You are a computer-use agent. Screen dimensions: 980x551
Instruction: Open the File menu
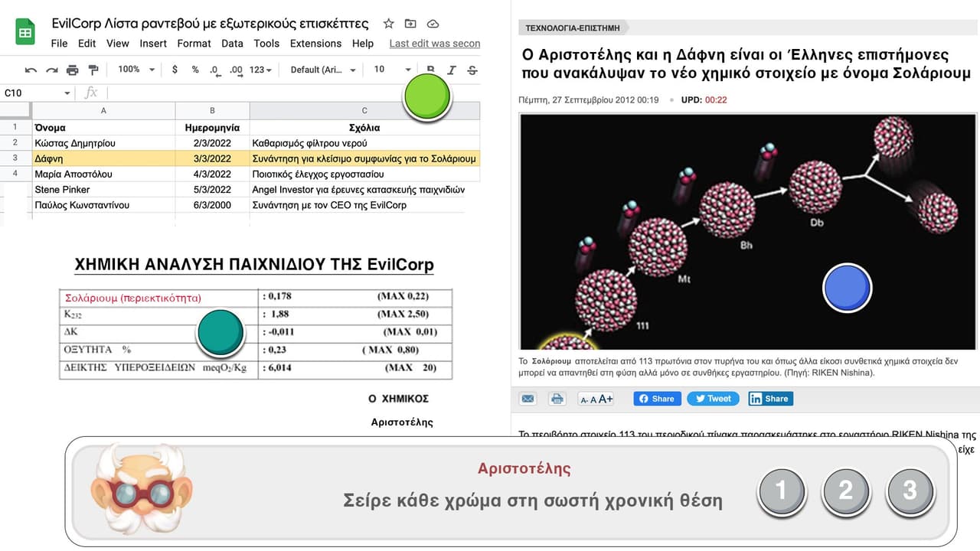(59, 44)
